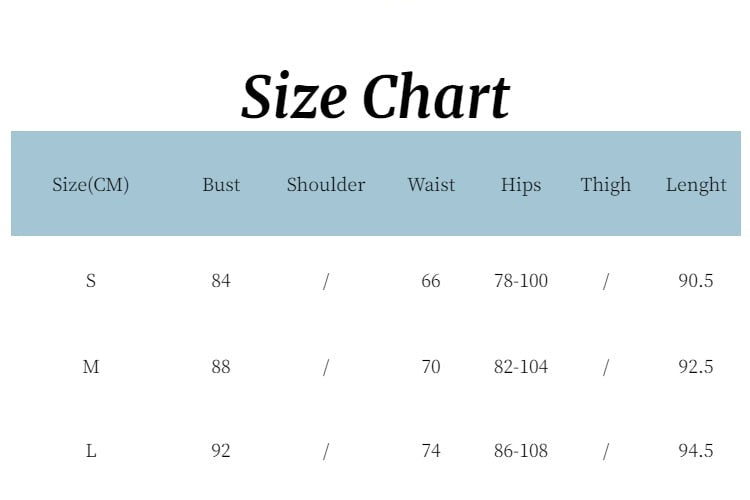The image size is (750, 500).
Task: Select the M size row label
Action: coord(91,367)
